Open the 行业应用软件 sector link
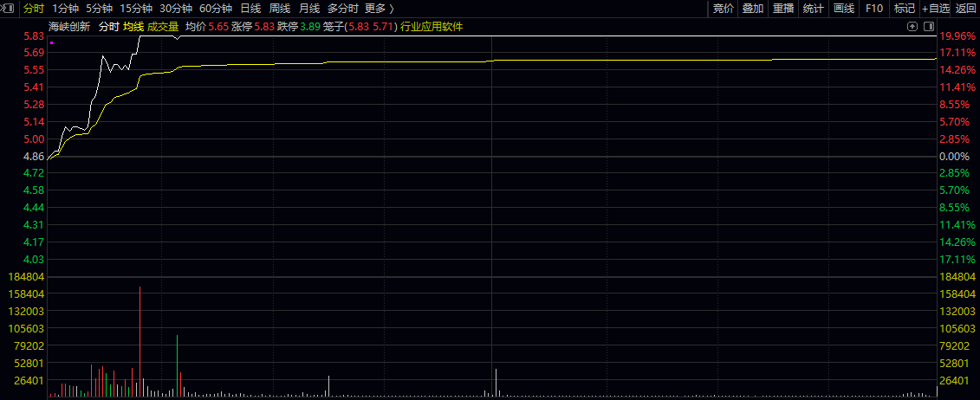 (x=432, y=27)
